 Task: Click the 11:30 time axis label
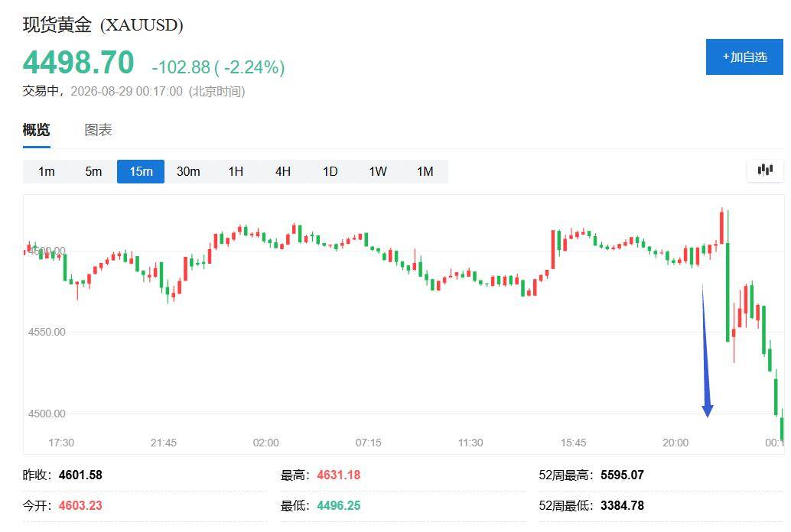(470, 443)
